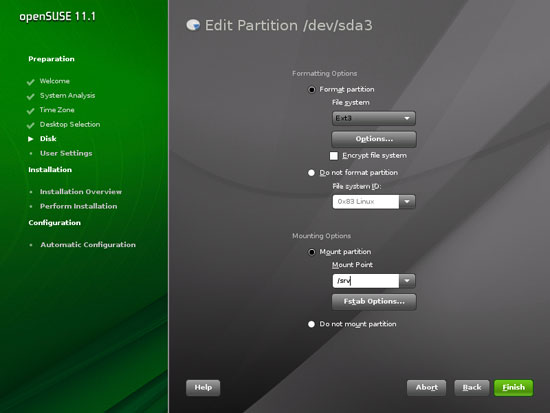Click the green Finish button
Screen dimensions: 550x413
(514, 387)
